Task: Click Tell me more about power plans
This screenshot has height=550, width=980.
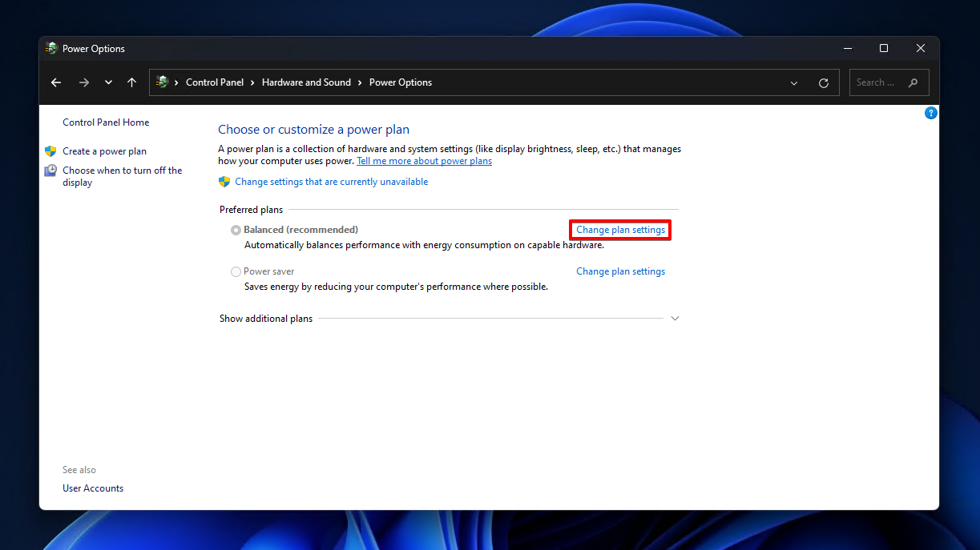Action: tap(424, 160)
